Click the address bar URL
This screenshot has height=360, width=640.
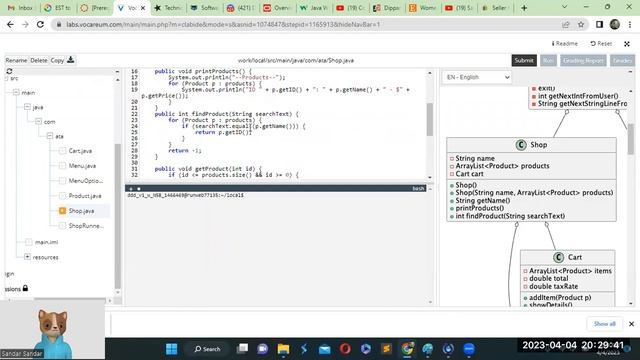(x=223, y=24)
